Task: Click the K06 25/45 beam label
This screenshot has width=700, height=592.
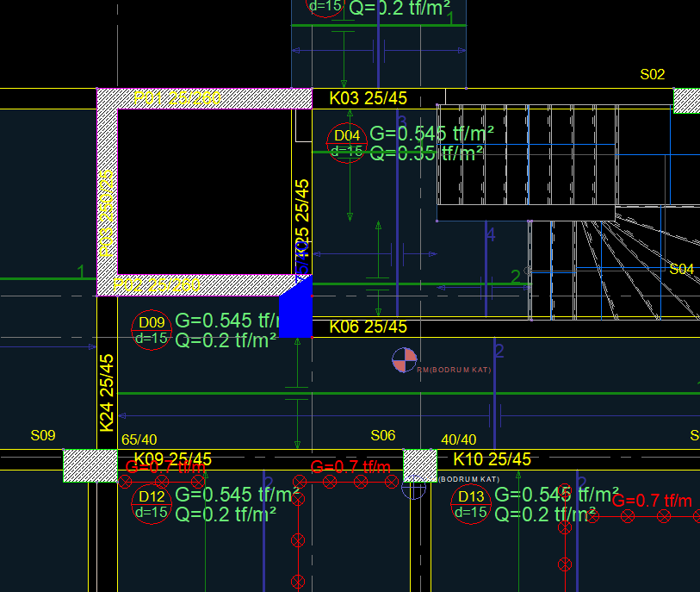Action: [x=368, y=327]
